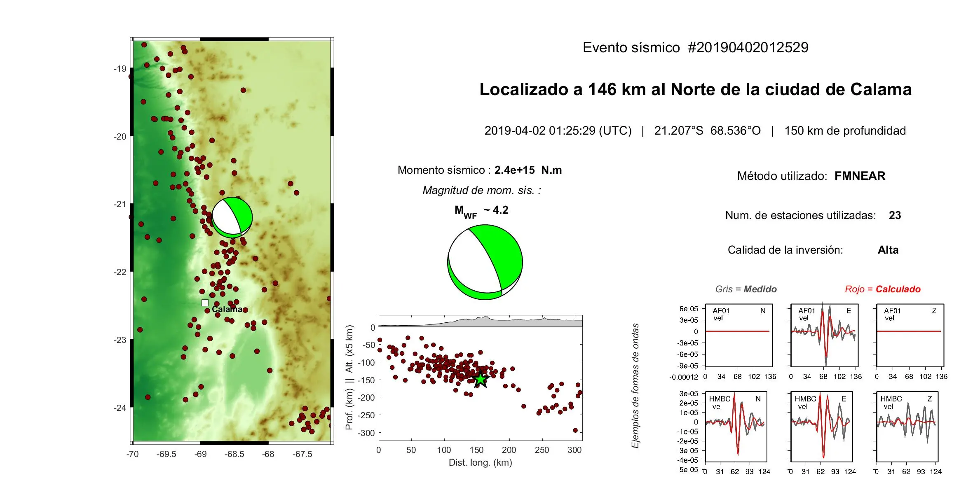Click the 6e-05 amplitude tick of AF01 plot
The width and height of the screenshot is (980, 499).
(689, 309)
